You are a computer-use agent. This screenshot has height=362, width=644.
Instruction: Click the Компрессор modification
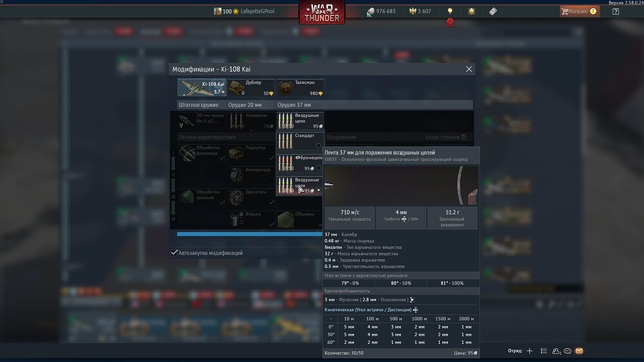tap(251, 175)
